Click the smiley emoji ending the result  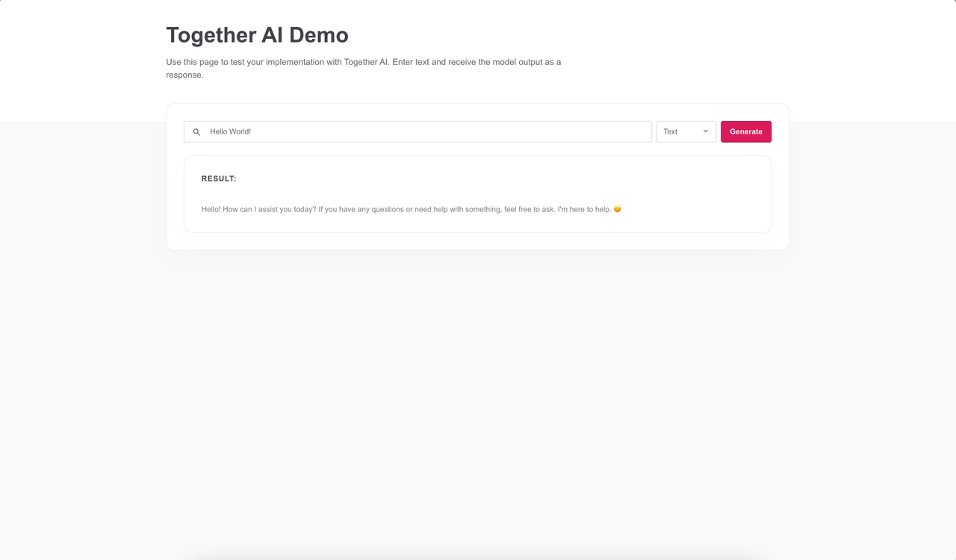pos(618,209)
